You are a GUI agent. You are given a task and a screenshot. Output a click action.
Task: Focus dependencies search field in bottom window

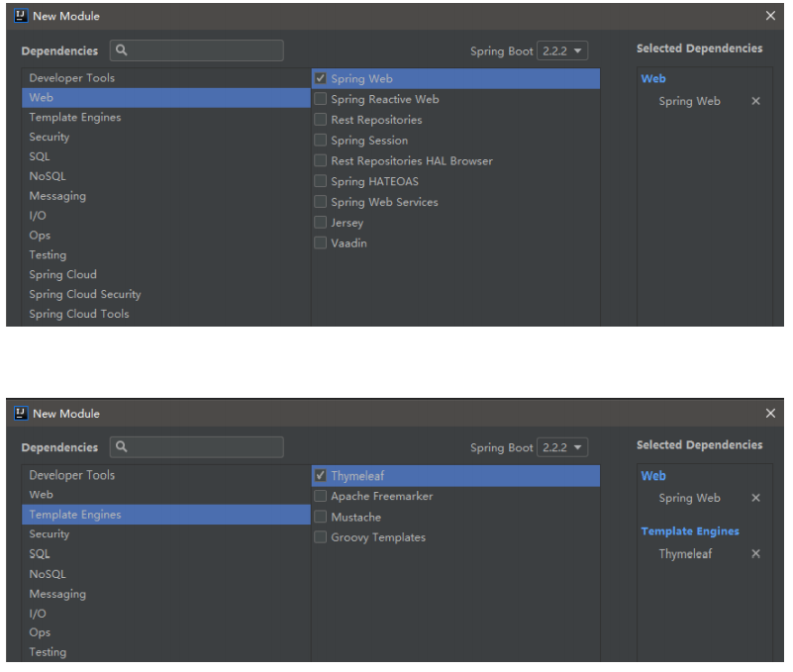(197, 446)
